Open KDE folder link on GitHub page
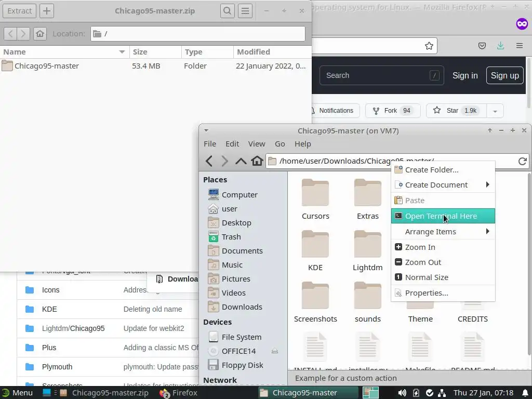Image resolution: width=532 pixels, height=399 pixels. pos(49,309)
